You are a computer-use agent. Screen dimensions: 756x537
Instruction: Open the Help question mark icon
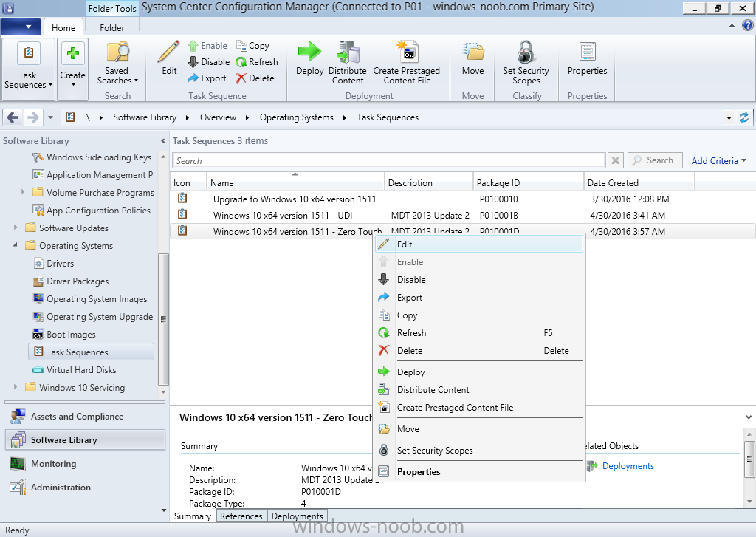coord(749,26)
